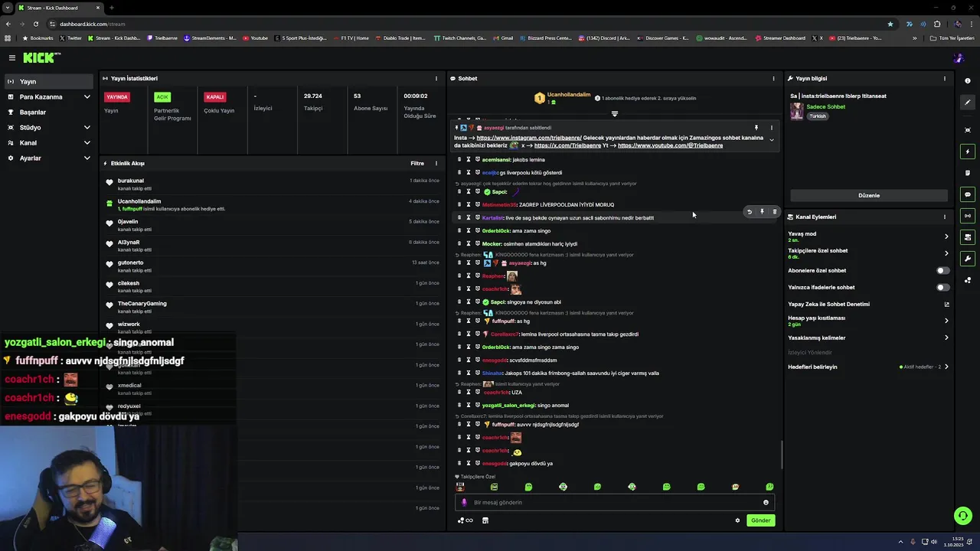
Task: Expand the gift leaderboard chevron below Ucanhollandalim
Action: (x=614, y=113)
